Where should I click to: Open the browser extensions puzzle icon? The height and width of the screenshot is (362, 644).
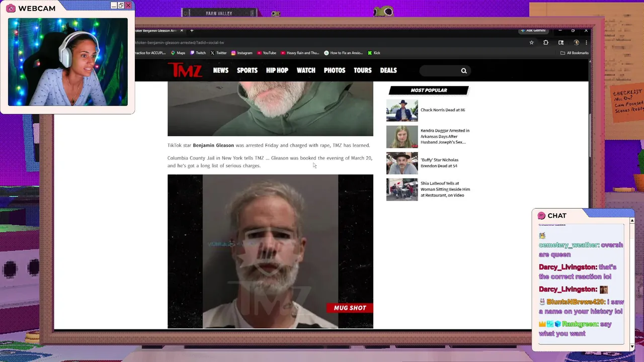546,43
